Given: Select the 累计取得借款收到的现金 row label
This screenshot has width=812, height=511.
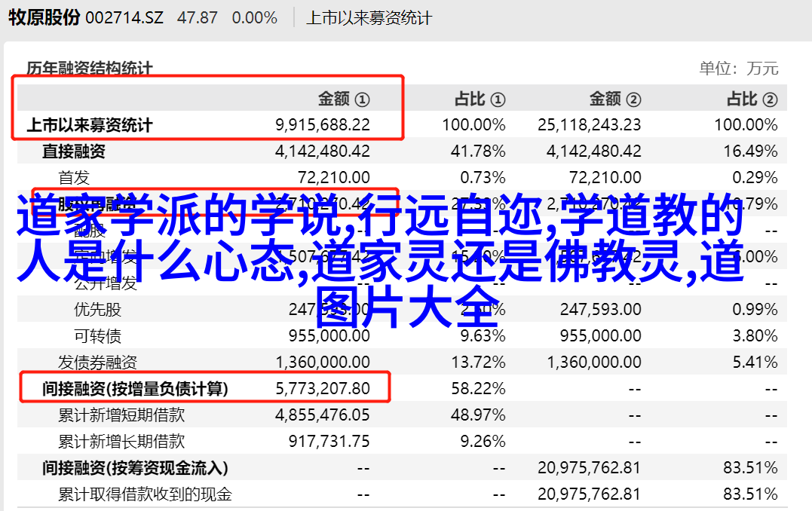Looking at the screenshot, I should point(145,494).
